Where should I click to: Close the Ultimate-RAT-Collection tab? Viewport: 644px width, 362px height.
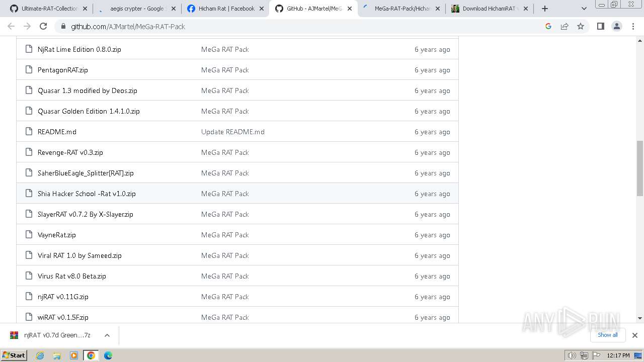(x=84, y=9)
